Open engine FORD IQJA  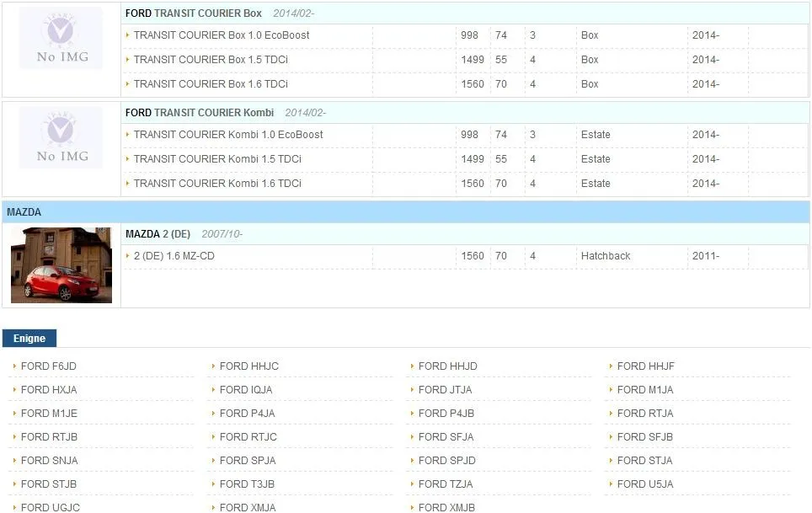[246, 390]
